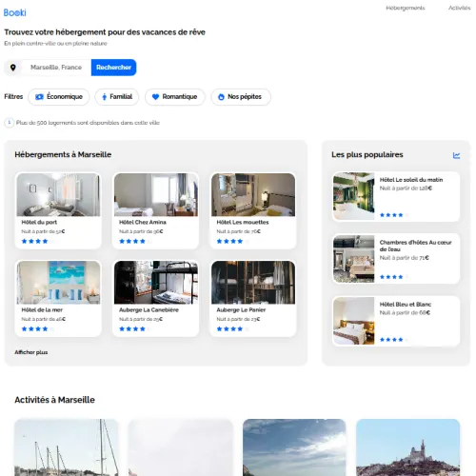Click the Hôtel du port price text
The width and height of the screenshot is (476, 476).
pos(43,231)
